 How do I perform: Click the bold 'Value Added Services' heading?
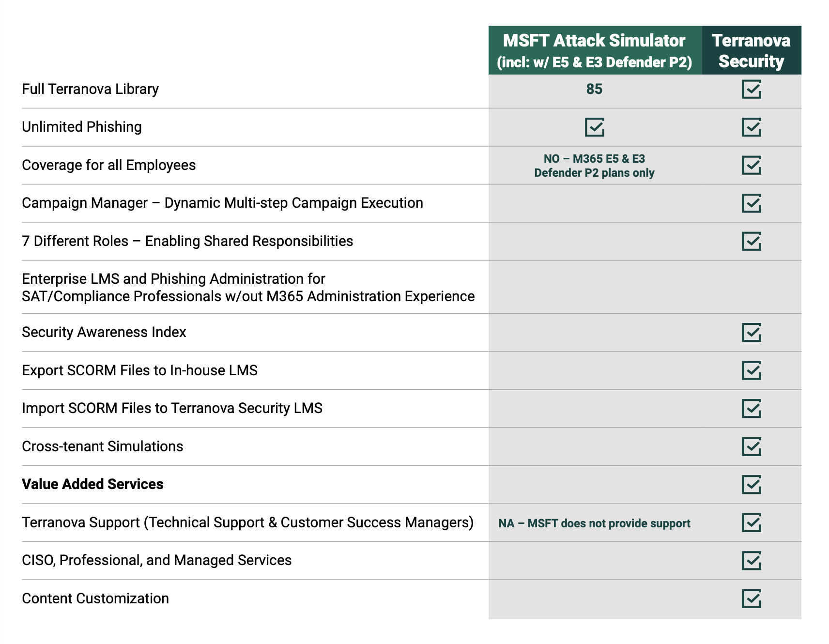coord(93,484)
